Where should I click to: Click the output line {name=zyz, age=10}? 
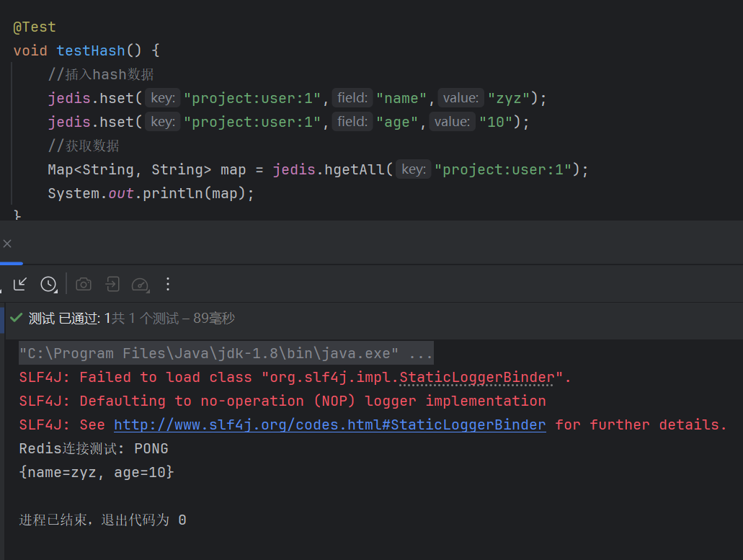(x=97, y=472)
